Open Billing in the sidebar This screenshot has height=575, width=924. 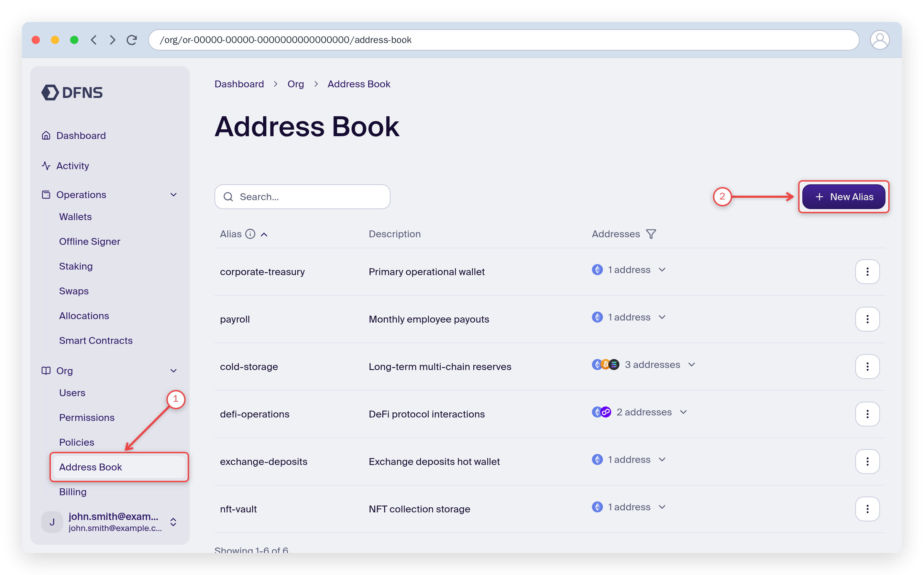pyautogui.click(x=73, y=492)
